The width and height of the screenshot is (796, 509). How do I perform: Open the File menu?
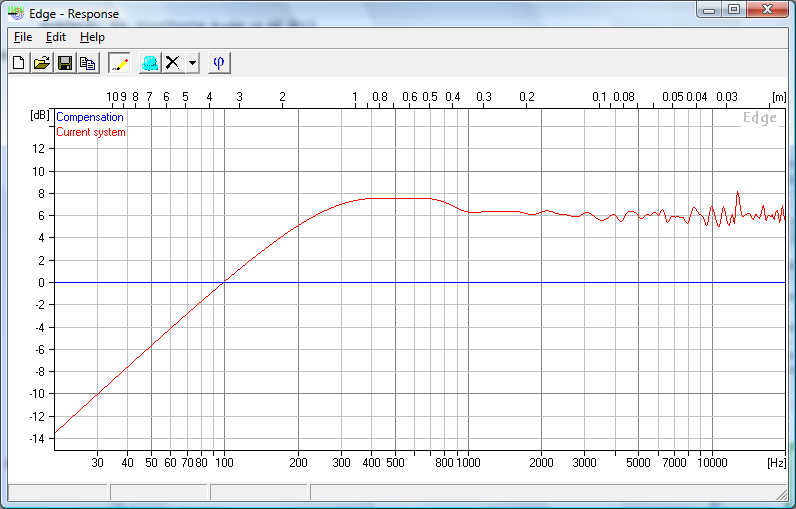coord(23,37)
